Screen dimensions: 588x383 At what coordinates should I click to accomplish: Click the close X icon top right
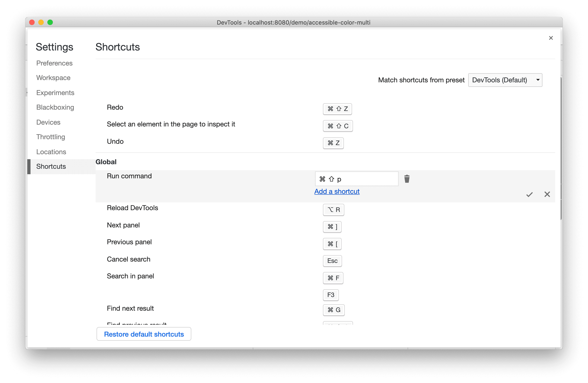point(551,38)
